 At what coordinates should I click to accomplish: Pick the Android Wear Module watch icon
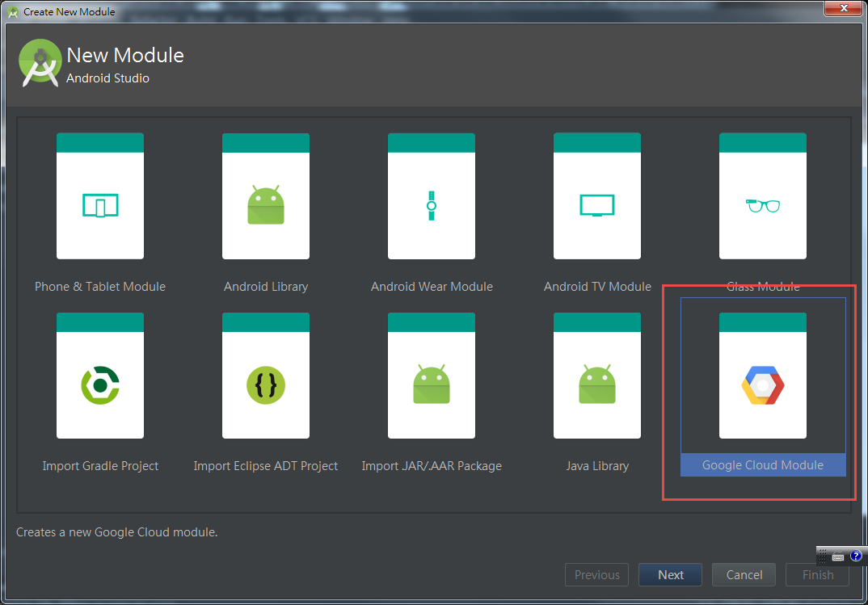(432, 206)
